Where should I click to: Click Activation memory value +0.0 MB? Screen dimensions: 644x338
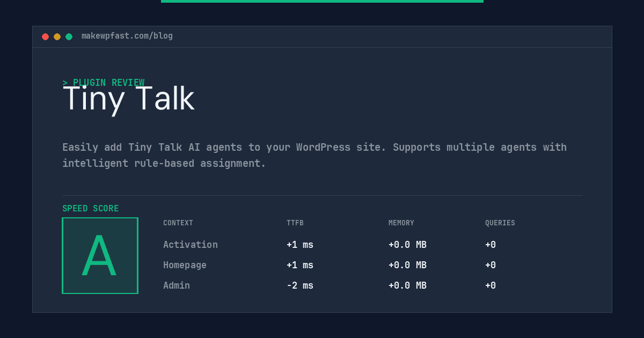tap(408, 245)
